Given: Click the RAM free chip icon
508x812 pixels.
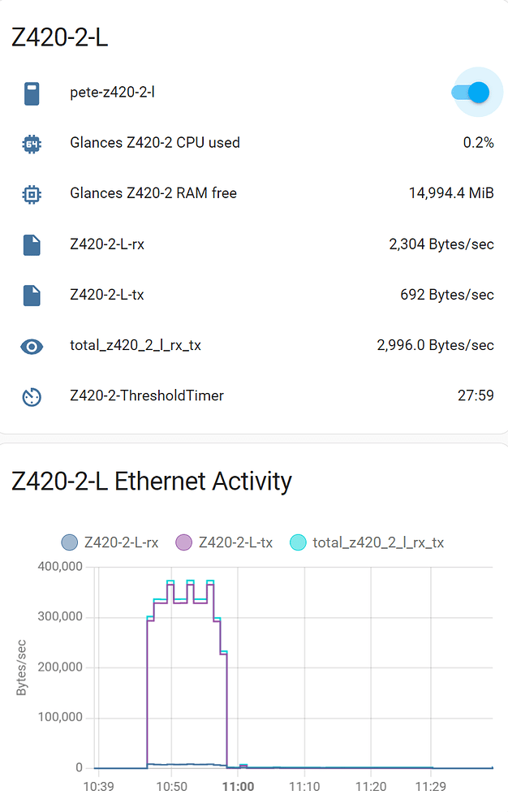Looking at the screenshot, I should 32,194.
